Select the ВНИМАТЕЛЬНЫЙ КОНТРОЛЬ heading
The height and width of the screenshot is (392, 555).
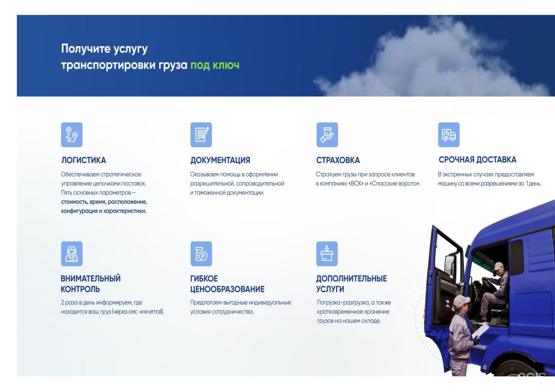[91, 284]
